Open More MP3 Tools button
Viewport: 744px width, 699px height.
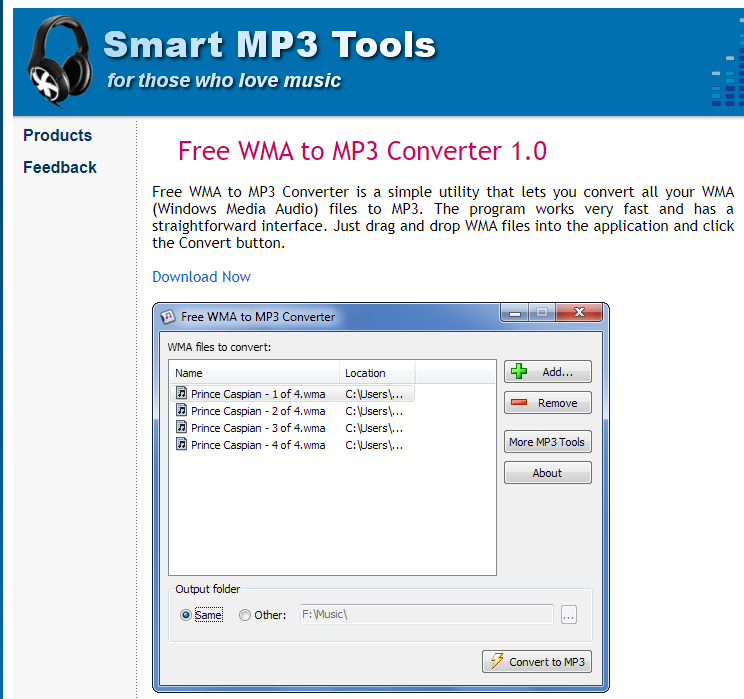(548, 442)
